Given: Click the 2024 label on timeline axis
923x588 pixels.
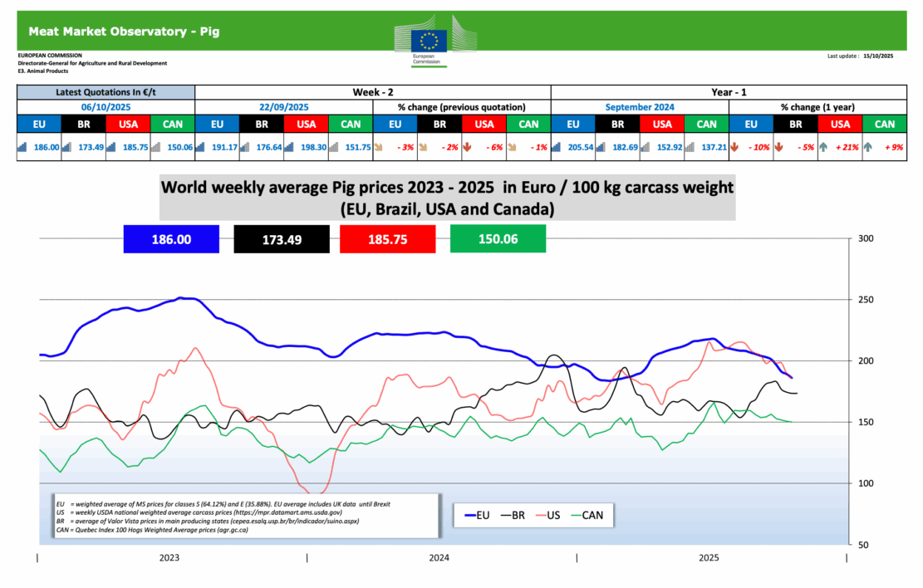Looking at the screenshot, I should [x=440, y=559].
